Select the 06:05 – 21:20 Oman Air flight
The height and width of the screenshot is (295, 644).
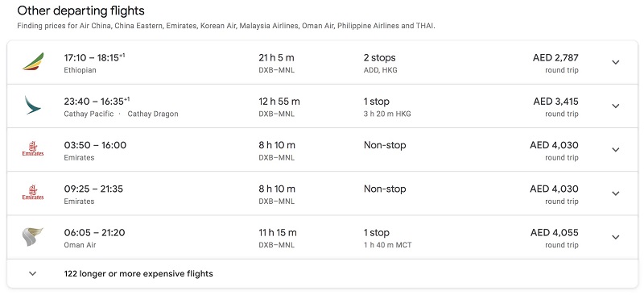click(322, 237)
